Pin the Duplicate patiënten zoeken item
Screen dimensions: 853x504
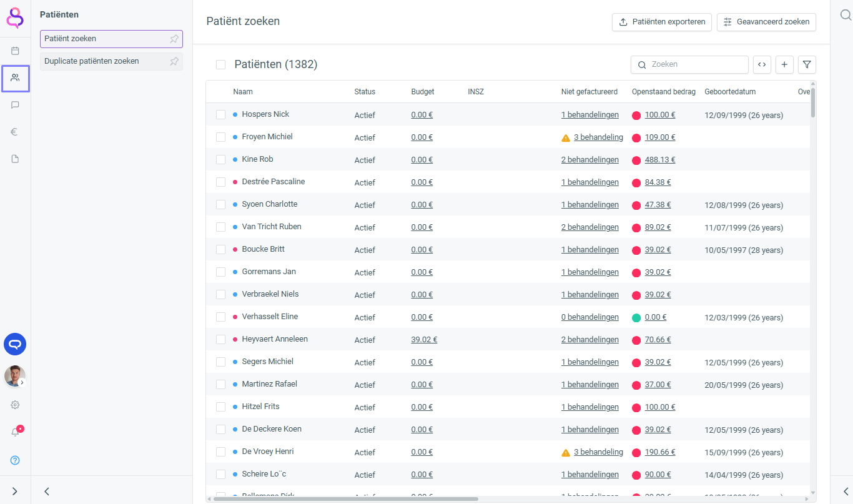(174, 61)
